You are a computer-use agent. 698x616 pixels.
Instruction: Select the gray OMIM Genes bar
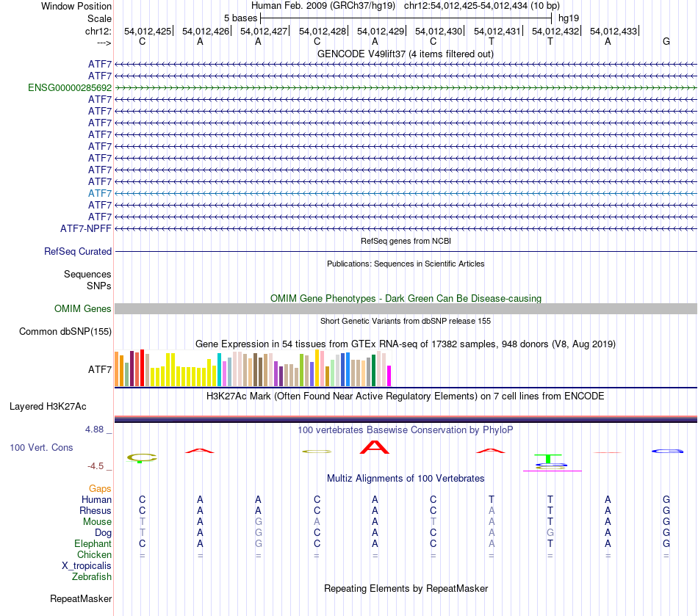(x=406, y=308)
